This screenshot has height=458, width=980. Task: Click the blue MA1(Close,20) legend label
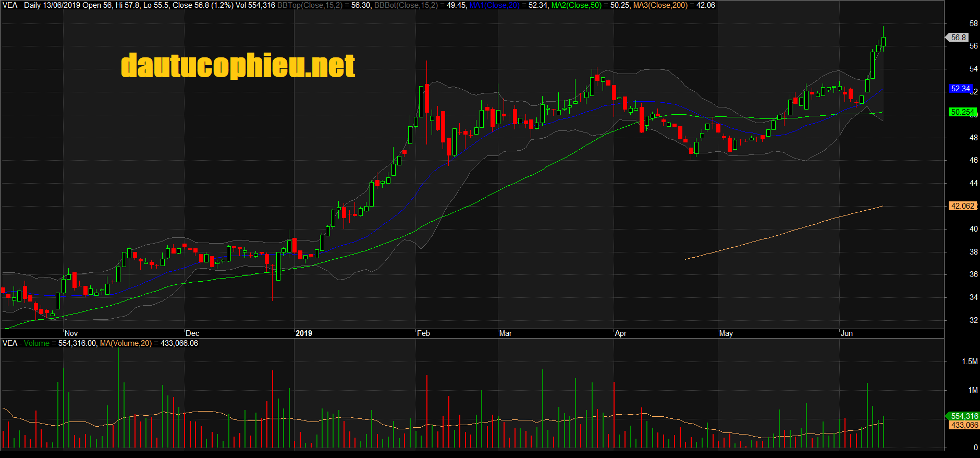[x=494, y=5]
